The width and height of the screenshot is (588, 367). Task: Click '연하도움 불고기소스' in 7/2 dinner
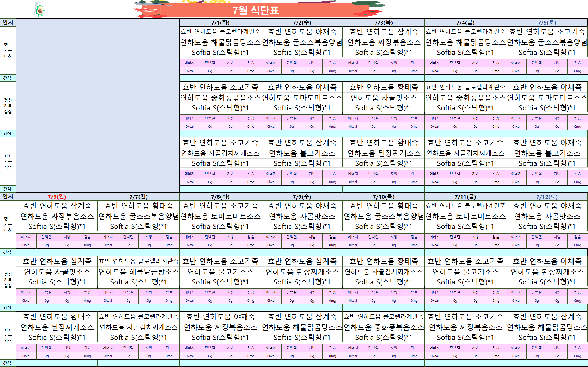[302, 153]
